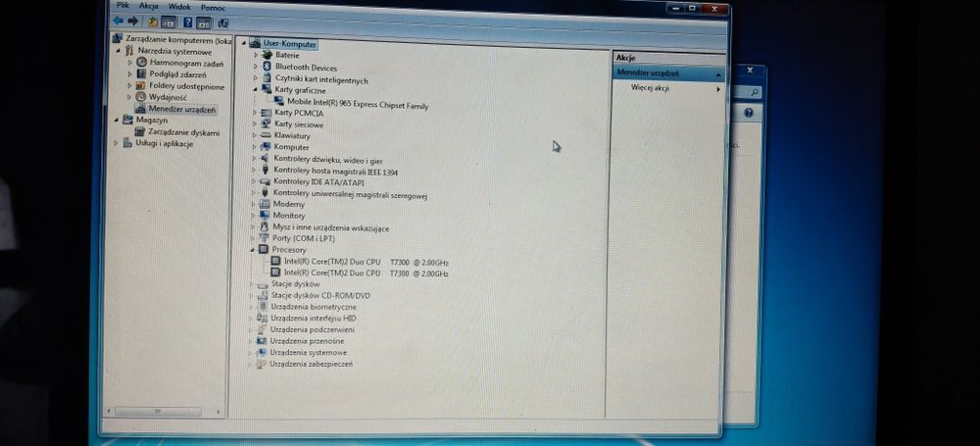The width and height of the screenshot is (980, 446).
Task: Click the Foldery udostępnione icon
Action: (140, 85)
